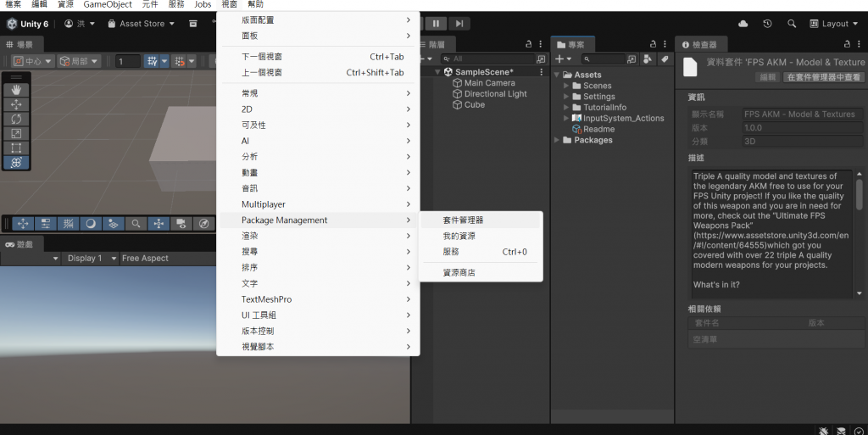Select the combined Transform tool
Image resolution: width=868 pixels, height=435 pixels.
[16, 162]
